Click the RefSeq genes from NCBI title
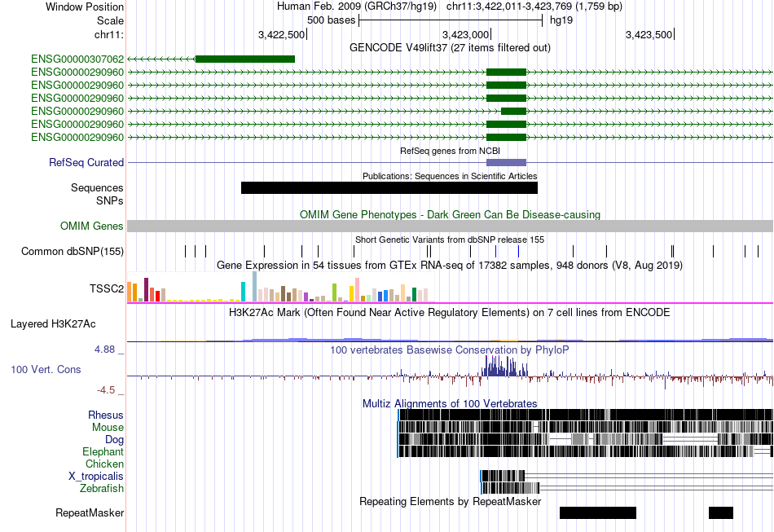Screen dimensions: 774x532 [x=450, y=151]
